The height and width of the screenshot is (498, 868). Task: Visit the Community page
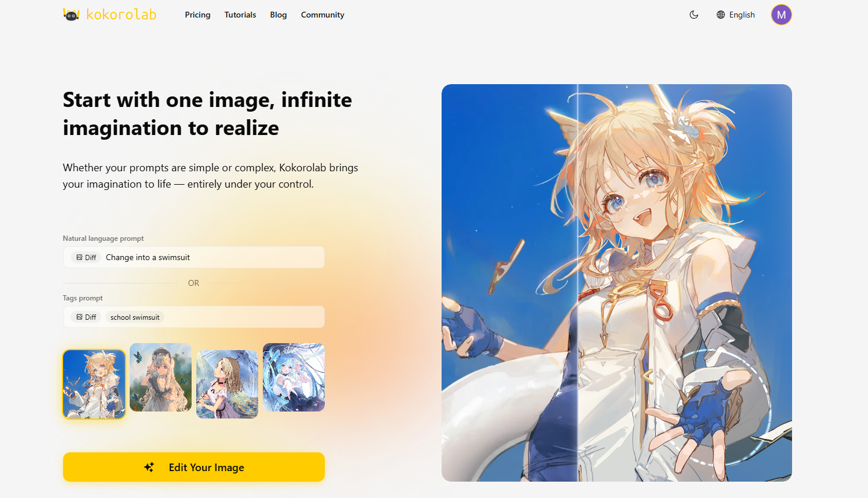322,15
